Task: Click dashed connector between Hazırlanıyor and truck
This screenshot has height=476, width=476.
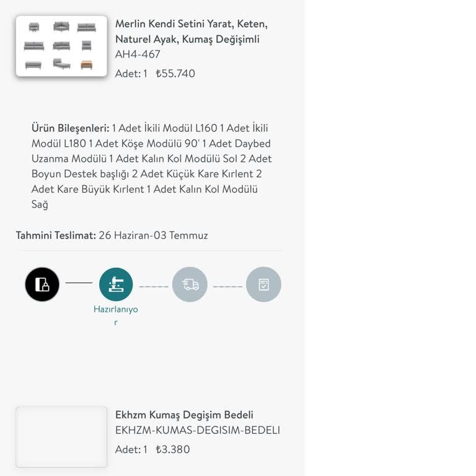Action: (x=154, y=286)
